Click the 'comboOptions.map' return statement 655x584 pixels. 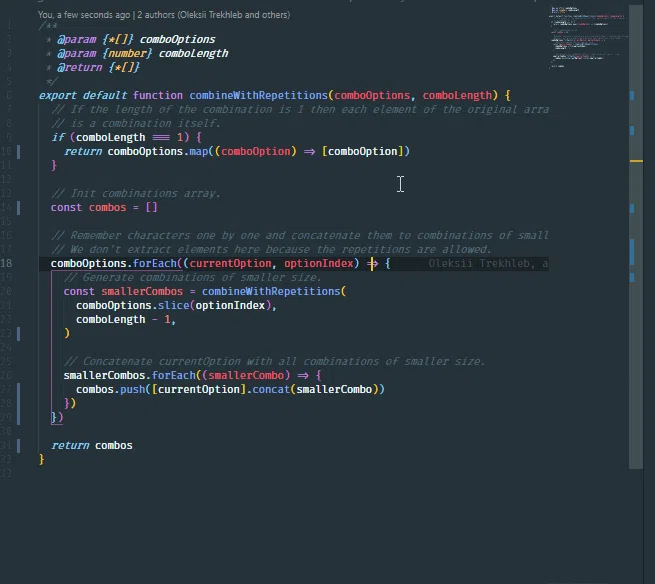pos(237,151)
